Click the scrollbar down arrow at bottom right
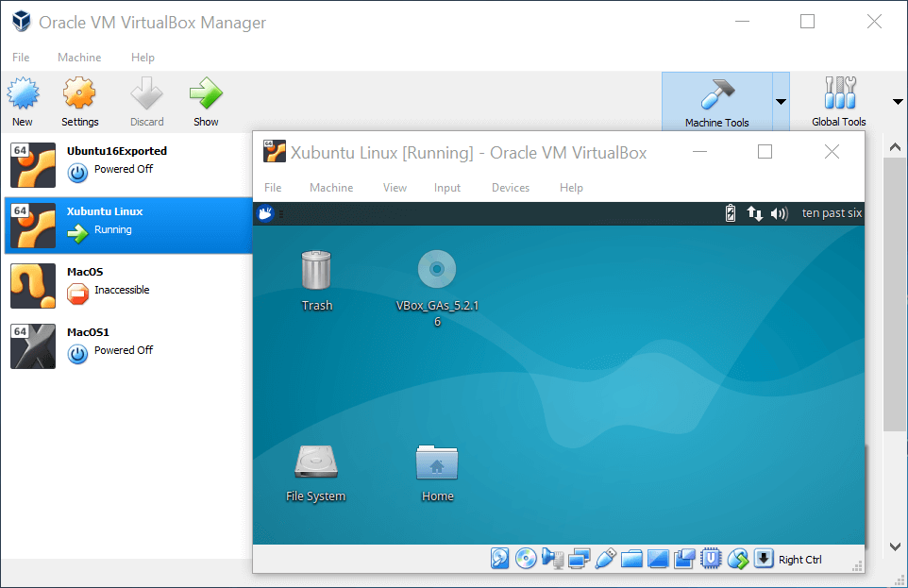This screenshot has height=588, width=908. [x=896, y=546]
